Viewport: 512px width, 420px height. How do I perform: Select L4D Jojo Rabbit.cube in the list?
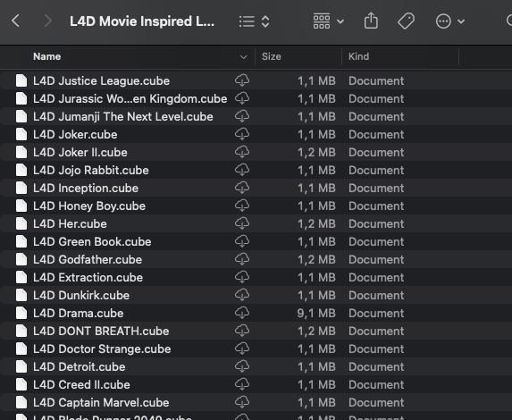[91, 170]
